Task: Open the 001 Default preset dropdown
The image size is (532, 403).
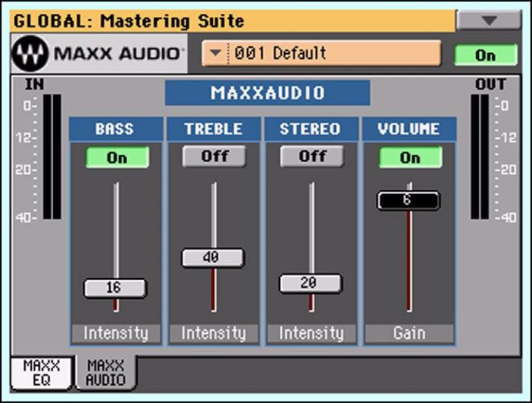Action: click(321, 53)
